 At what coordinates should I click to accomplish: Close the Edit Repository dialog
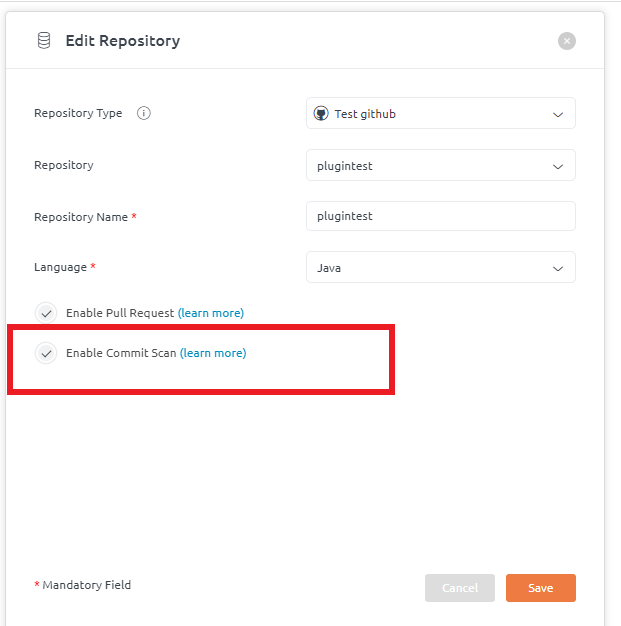[x=567, y=41]
